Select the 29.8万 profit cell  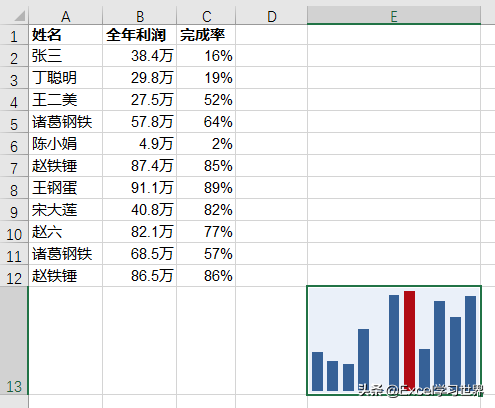click(x=140, y=78)
